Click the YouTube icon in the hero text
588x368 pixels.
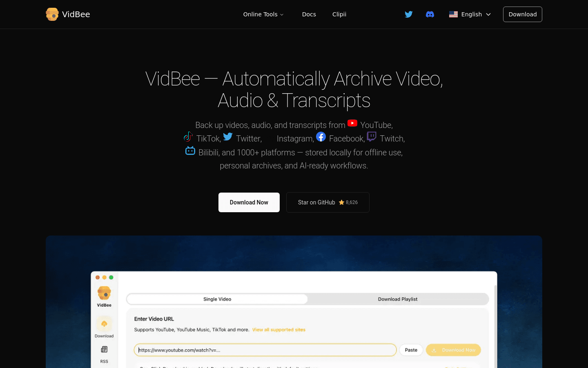tap(352, 123)
